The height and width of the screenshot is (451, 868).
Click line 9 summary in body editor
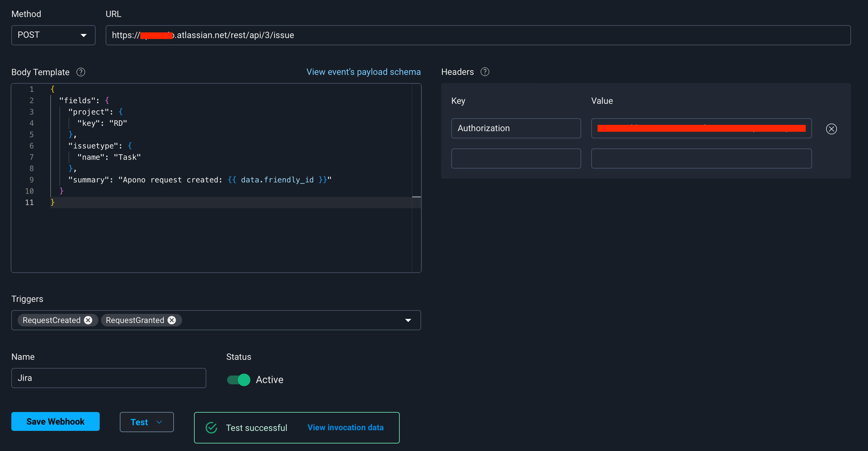[x=200, y=180]
